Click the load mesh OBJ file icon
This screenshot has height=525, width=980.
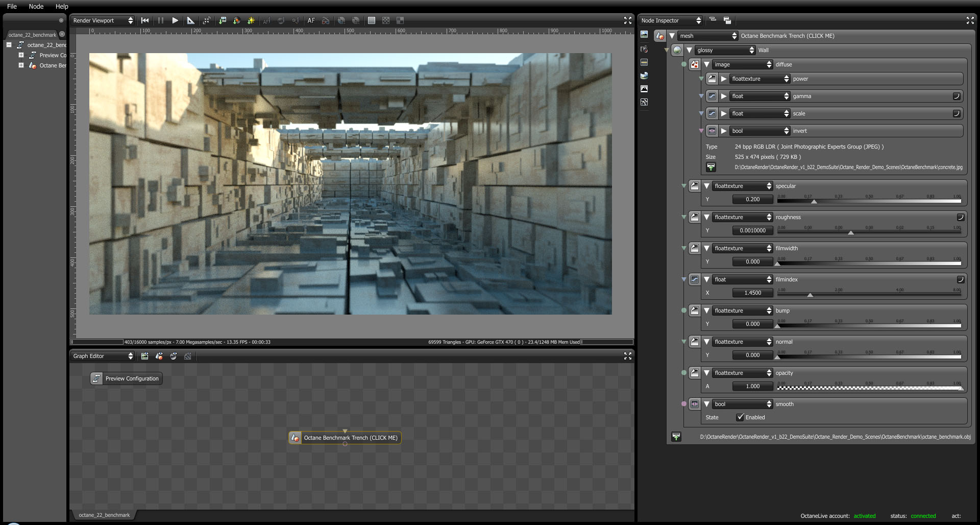676,437
